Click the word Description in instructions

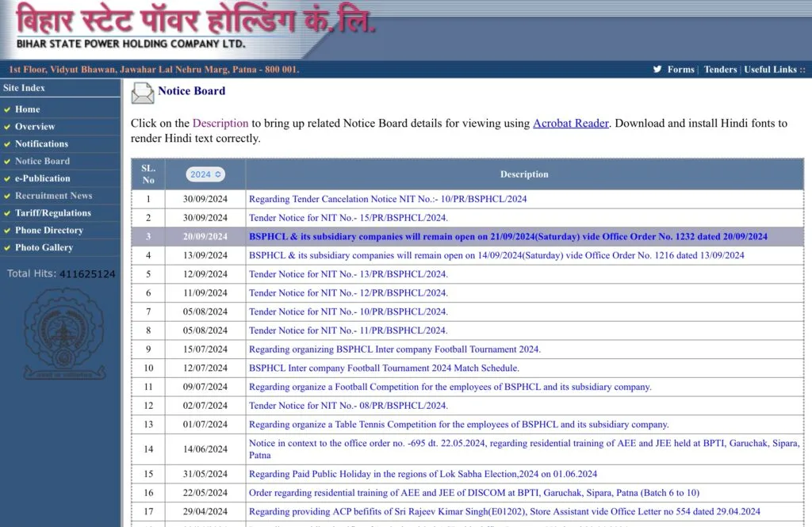[220, 123]
